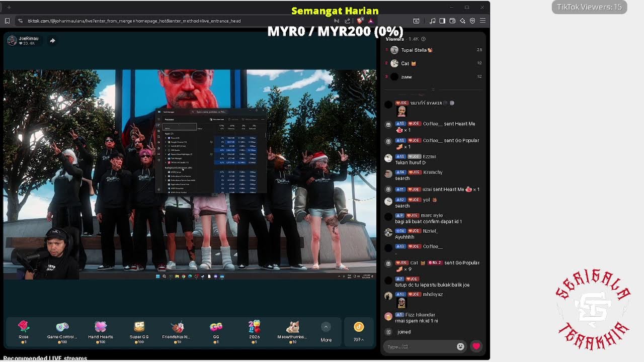Click Krumchy's comment username
This screenshot has height=362, width=644.
point(433,172)
